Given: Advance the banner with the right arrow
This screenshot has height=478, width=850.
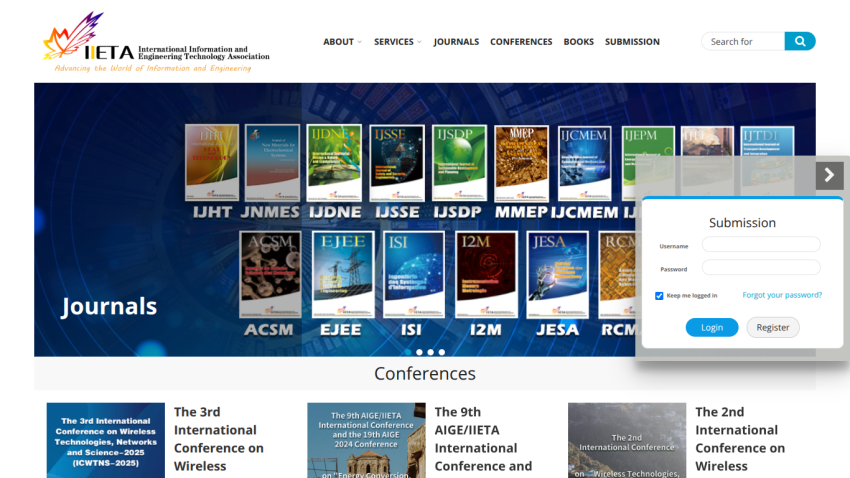Looking at the screenshot, I should tap(829, 175).
